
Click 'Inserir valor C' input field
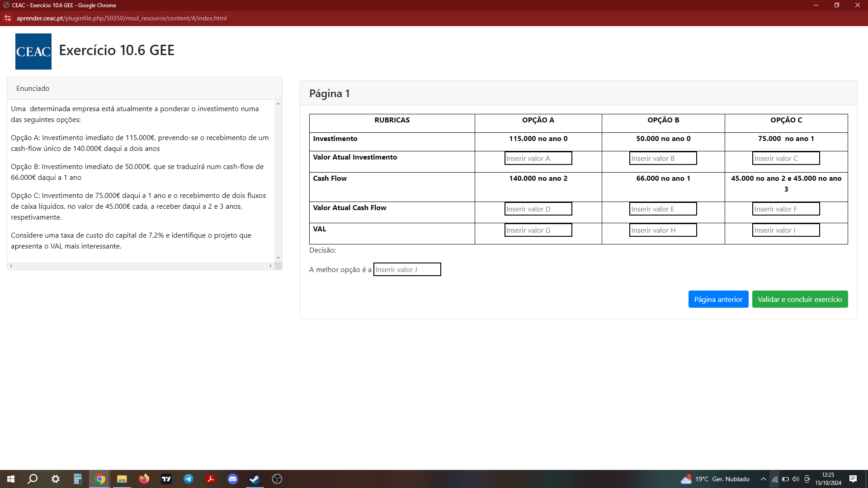pos(786,158)
